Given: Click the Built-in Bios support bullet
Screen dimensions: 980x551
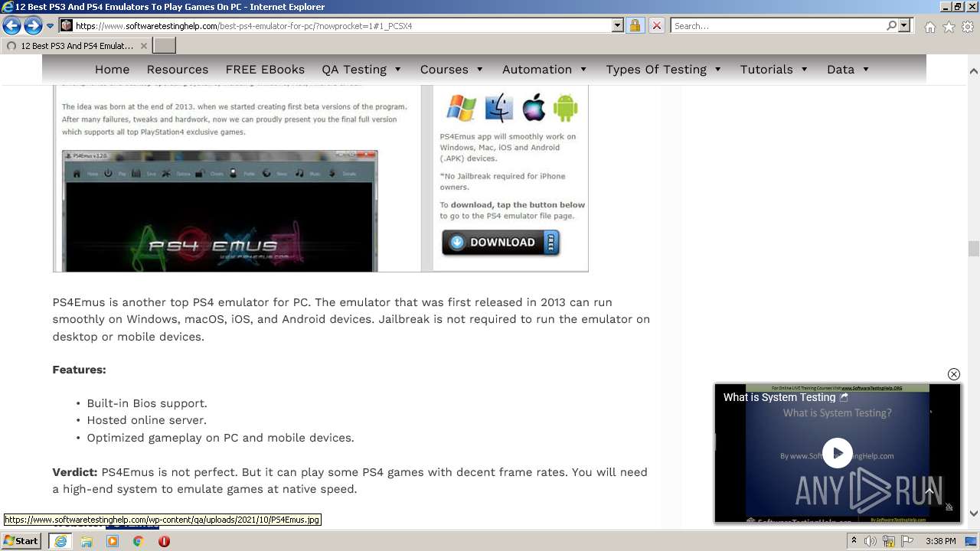Looking at the screenshot, I should (x=147, y=403).
